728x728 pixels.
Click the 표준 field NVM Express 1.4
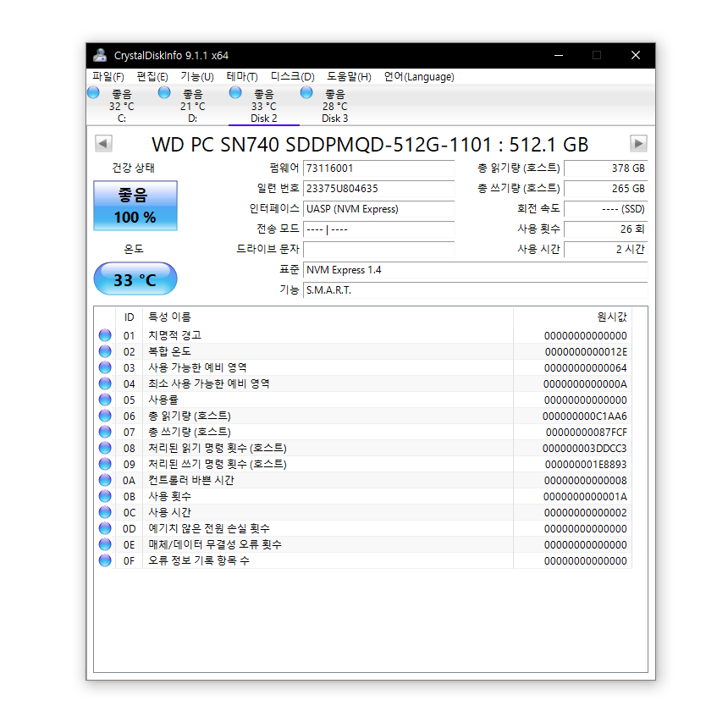coord(476,270)
